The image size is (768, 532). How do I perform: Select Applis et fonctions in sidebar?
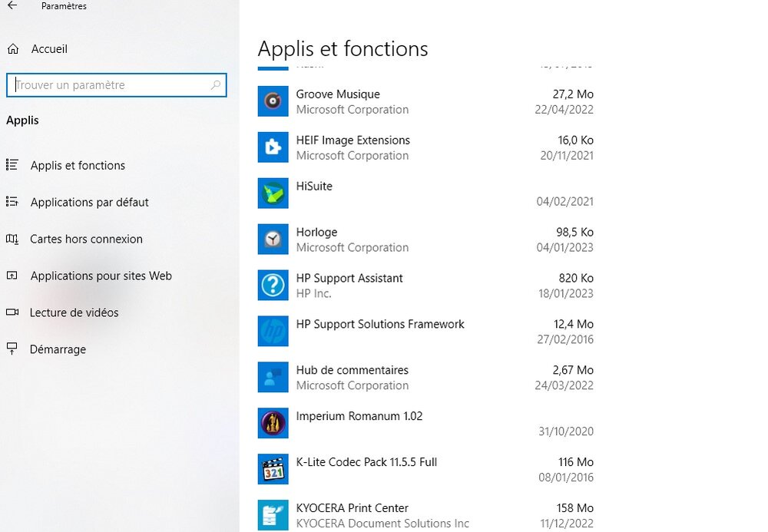(78, 165)
